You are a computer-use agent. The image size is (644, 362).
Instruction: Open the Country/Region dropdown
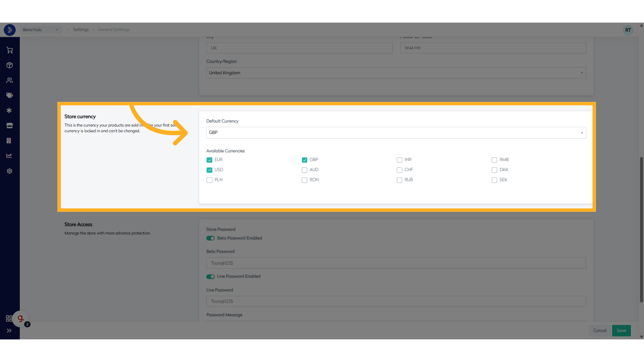pyautogui.click(x=396, y=73)
